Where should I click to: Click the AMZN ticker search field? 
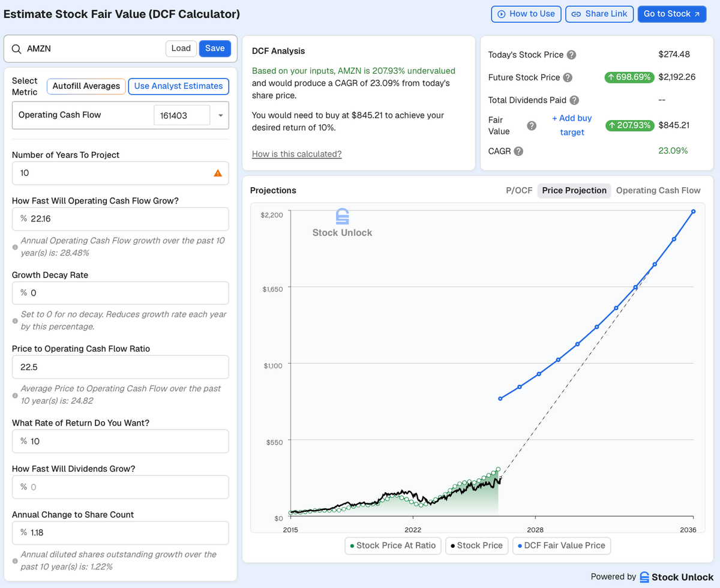coord(93,49)
